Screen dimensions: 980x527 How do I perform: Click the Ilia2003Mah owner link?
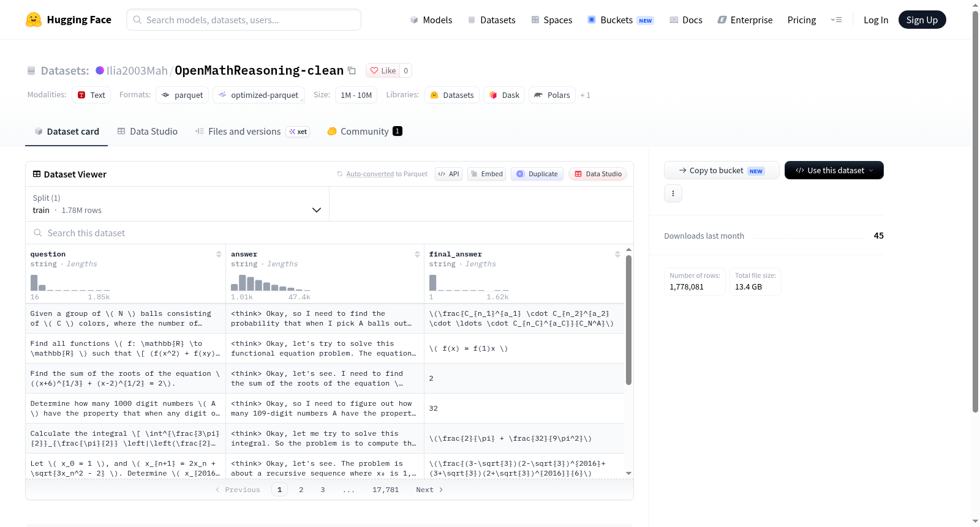click(x=137, y=70)
